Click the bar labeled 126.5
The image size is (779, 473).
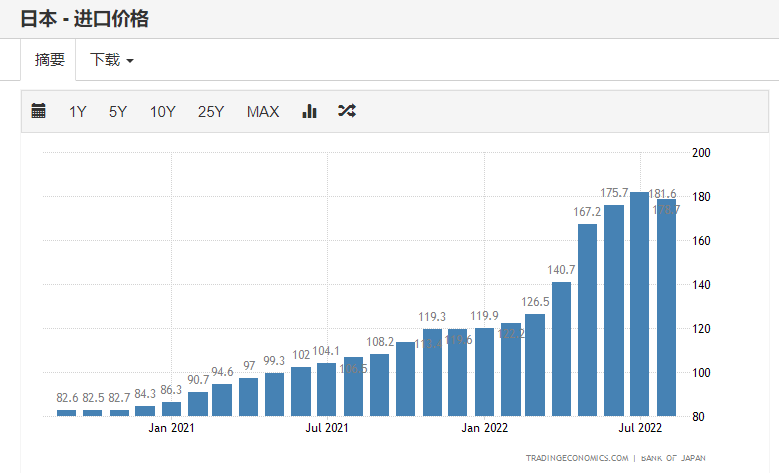click(x=536, y=365)
